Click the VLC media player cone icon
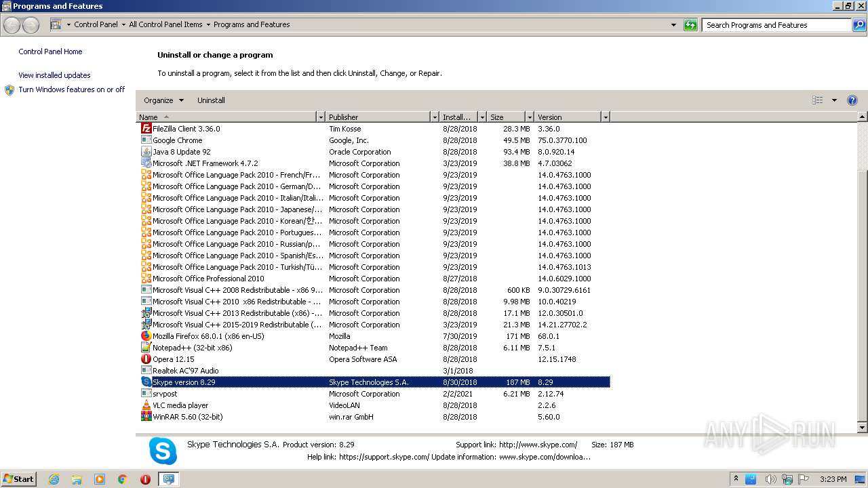This screenshot has width=868, height=488. [146, 405]
